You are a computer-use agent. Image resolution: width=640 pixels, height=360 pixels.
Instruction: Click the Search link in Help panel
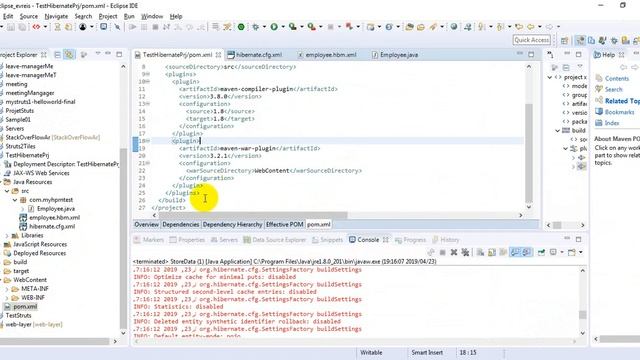pyautogui.click(x=613, y=89)
